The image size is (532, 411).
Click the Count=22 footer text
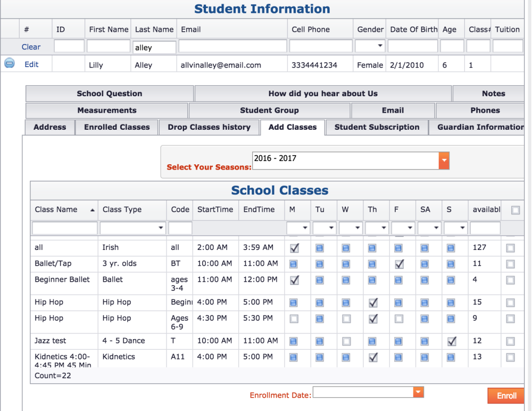[x=53, y=375]
